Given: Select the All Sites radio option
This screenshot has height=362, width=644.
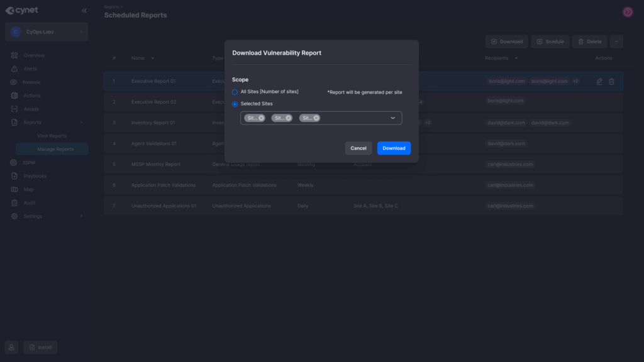Looking at the screenshot, I should (235, 92).
